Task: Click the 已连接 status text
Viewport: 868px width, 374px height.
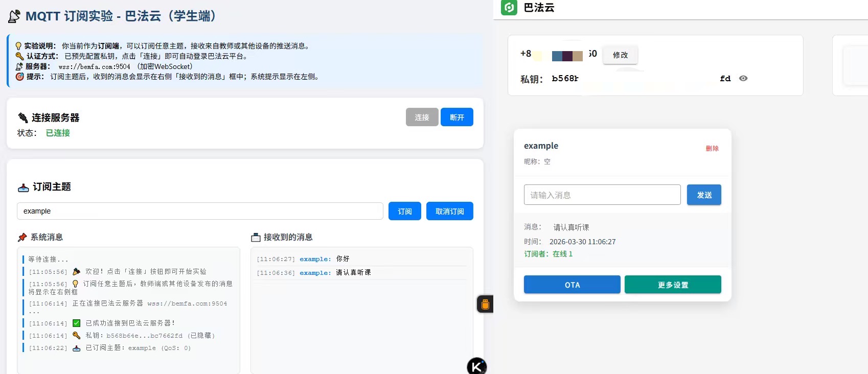Action: tap(58, 133)
